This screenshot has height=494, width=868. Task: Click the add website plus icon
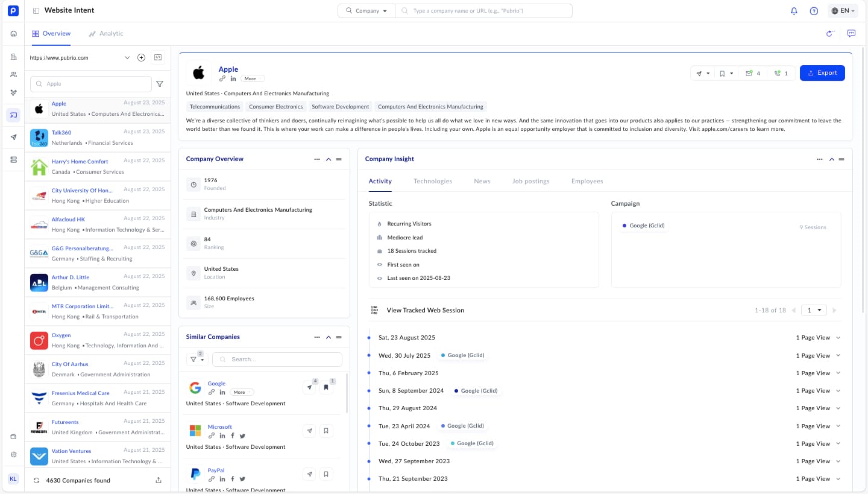point(141,58)
